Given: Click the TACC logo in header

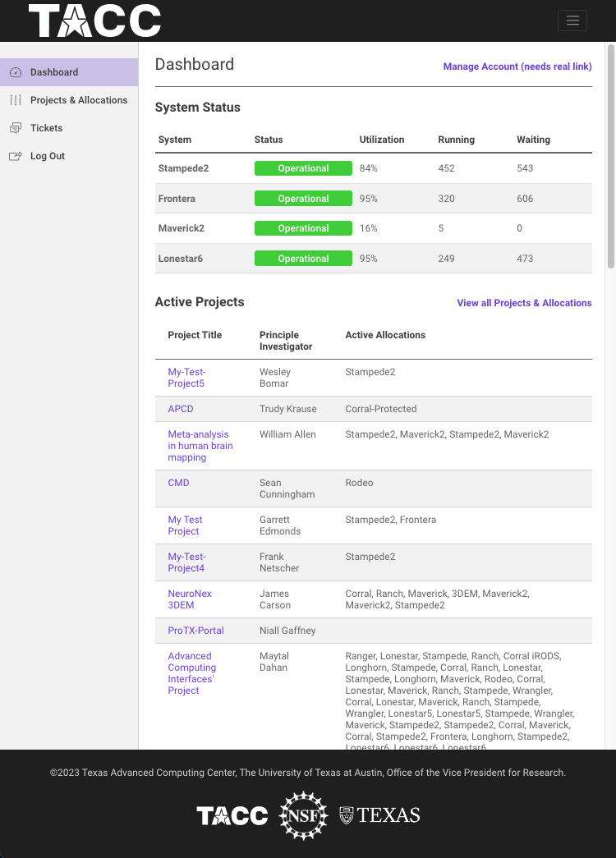Looking at the screenshot, I should [94, 21].
